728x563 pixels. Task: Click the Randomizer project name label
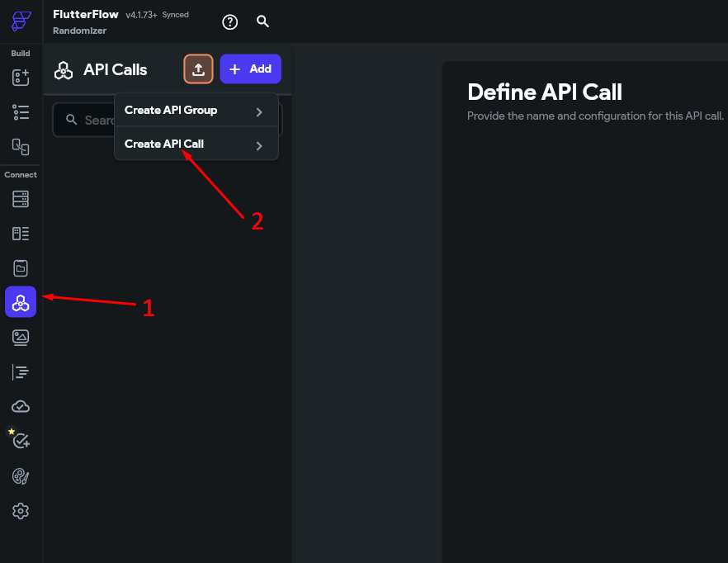click(x=79, y=31)
